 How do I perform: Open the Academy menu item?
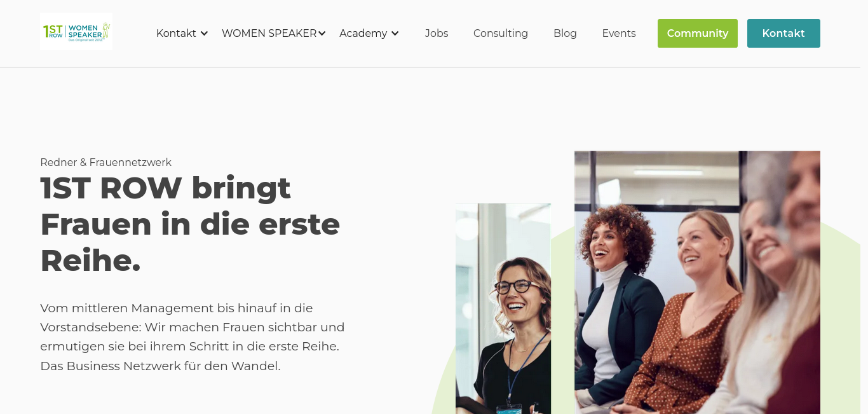point(363,33)
